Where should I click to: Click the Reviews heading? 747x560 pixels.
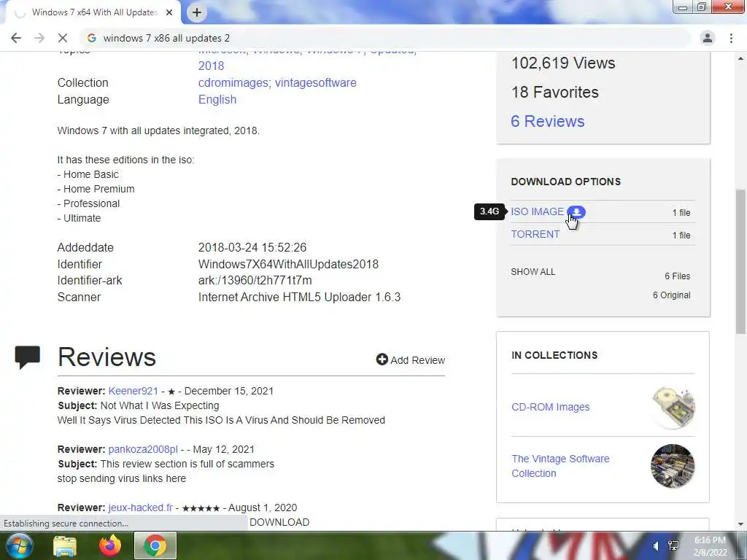click(107, 357)
